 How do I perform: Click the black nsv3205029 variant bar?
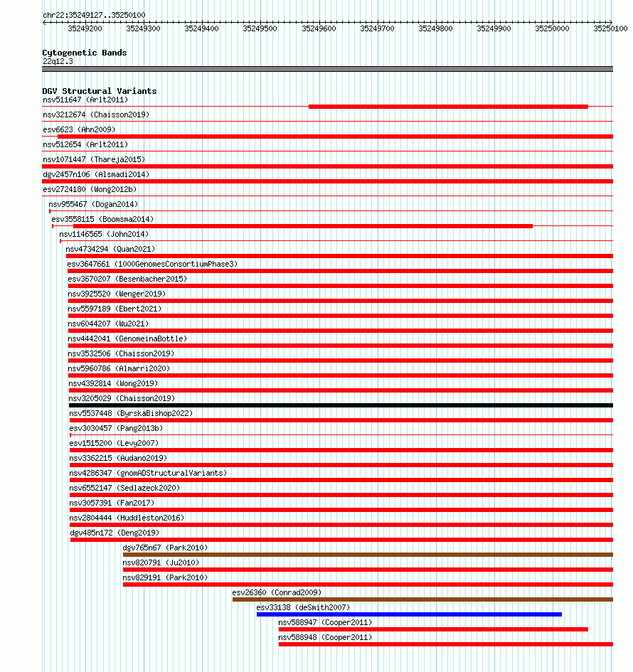[341, 405]
